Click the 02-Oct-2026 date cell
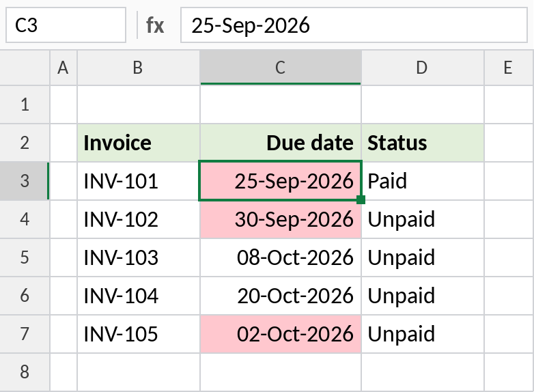Screen dimensions: 534x392 pyautogui.click(x=281, y=333)
